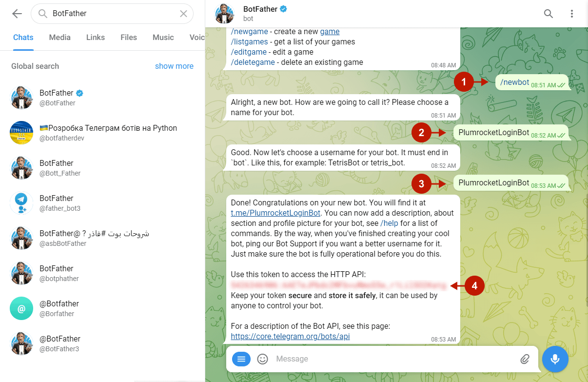The image size is (588, 382).
Task: Open the @Borfather search result
Action: (x=102, y=308)
